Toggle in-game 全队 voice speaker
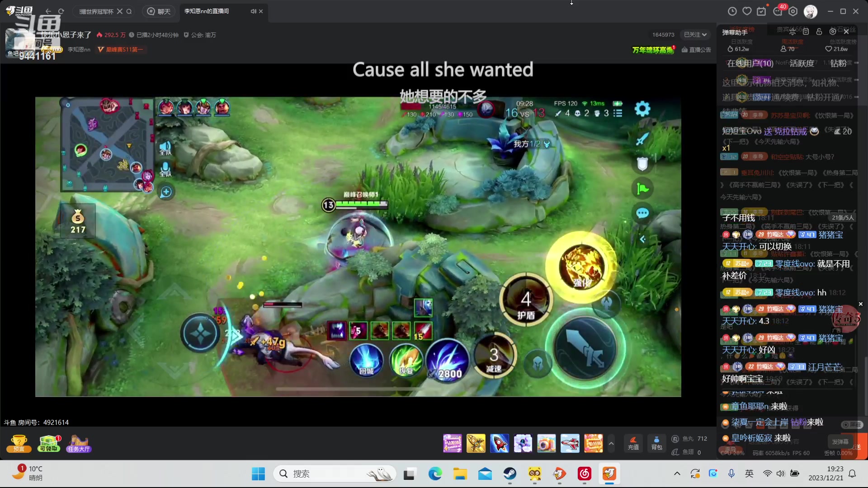Viewport: 868px width, 488px height. pyautogui.click(x=165, y=148)
